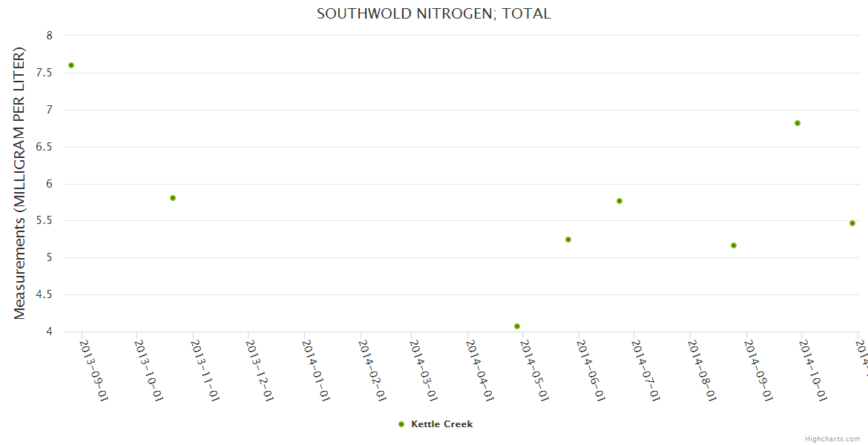Click the 8 label on the y-axis

pos(49,36)
